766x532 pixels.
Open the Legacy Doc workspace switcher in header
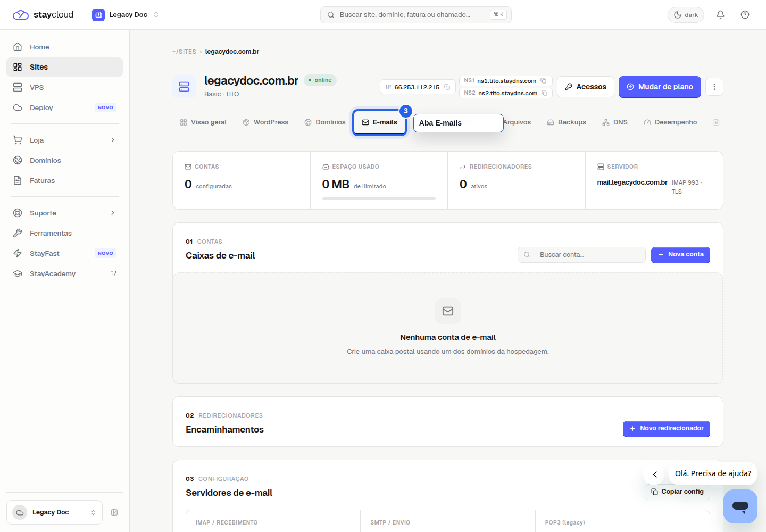tap(126, 15)
